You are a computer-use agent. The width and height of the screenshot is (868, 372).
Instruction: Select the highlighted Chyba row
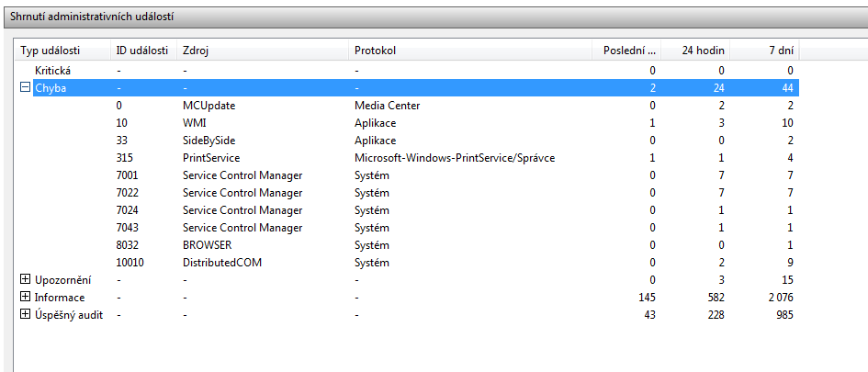tap(51, 88)
